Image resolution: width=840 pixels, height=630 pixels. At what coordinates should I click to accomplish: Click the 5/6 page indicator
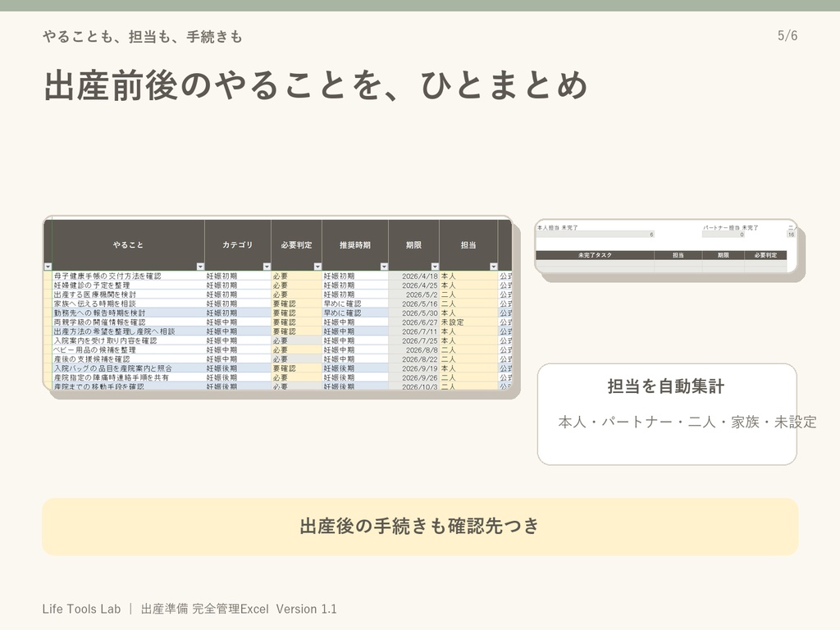[787, 36]
